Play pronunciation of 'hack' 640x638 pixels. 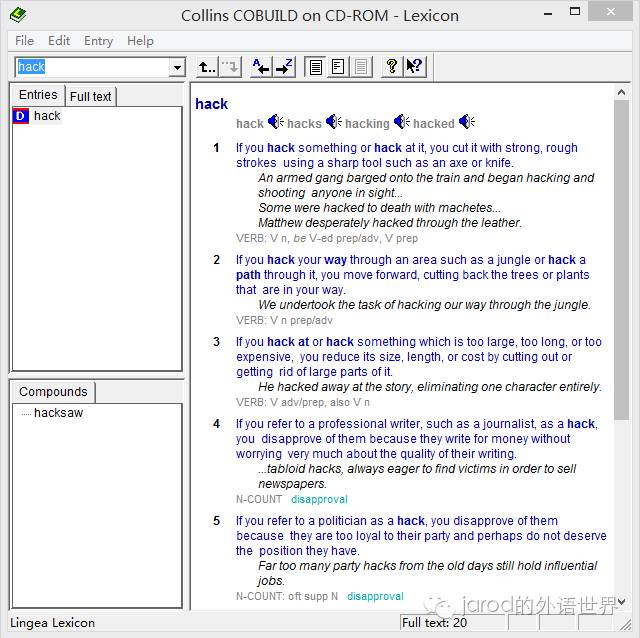276,122
